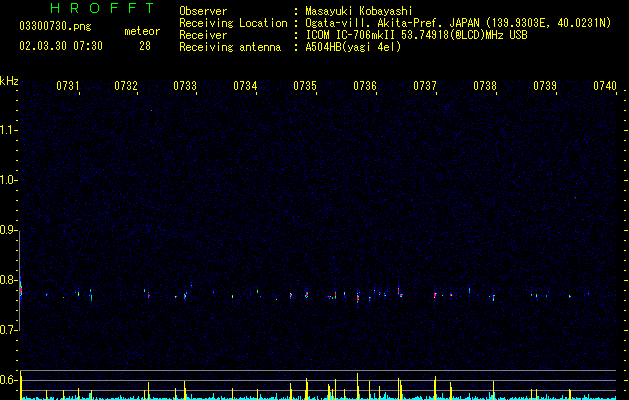
Task: Click the meteor count value 28
Action: (x=145, y=46)
